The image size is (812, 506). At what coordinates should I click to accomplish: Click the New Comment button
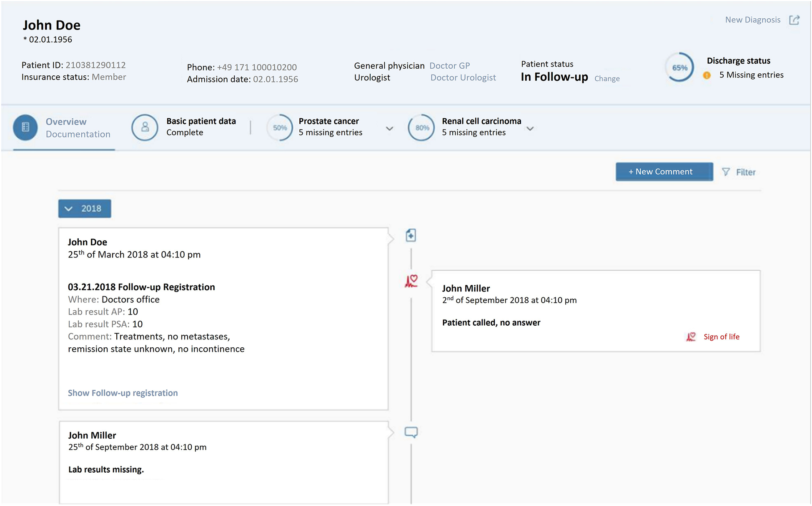pyautogui.click(x=664, y=172)
